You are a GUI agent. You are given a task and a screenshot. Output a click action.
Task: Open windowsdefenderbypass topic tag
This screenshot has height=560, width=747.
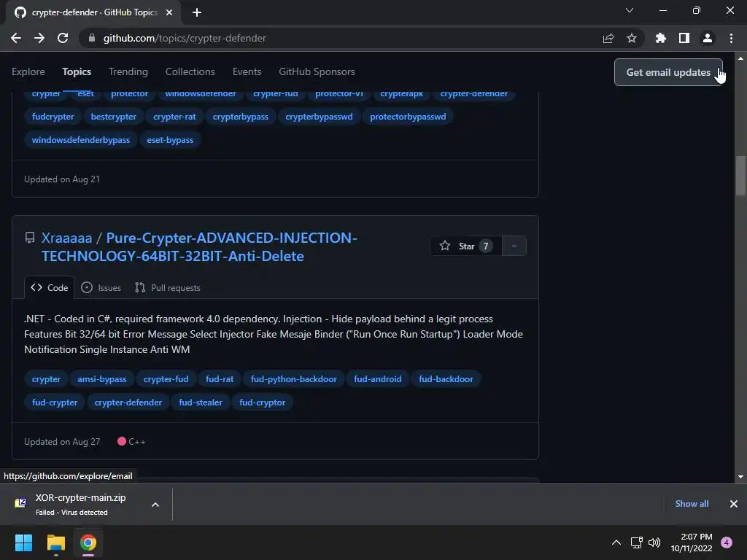(81, 140)
